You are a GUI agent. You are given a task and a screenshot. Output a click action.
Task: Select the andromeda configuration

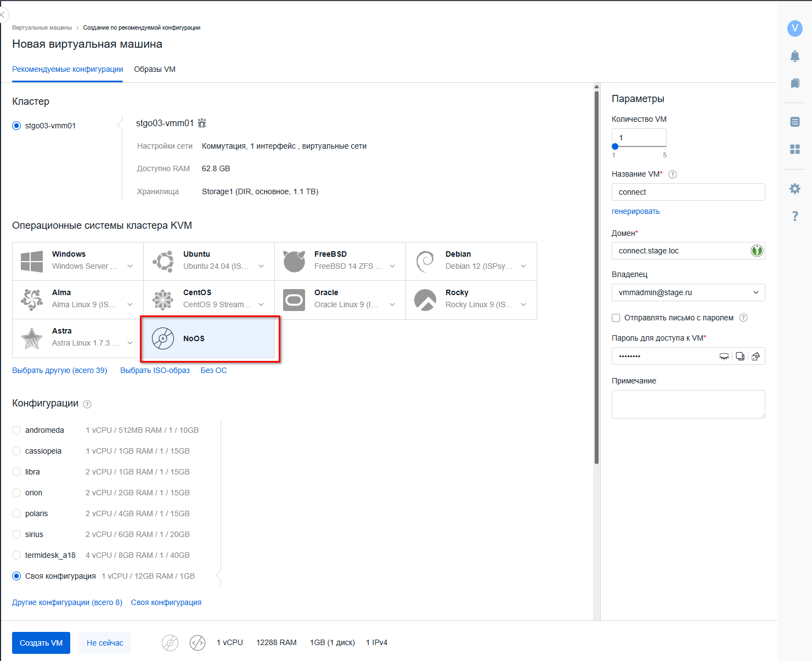[16, 430]
